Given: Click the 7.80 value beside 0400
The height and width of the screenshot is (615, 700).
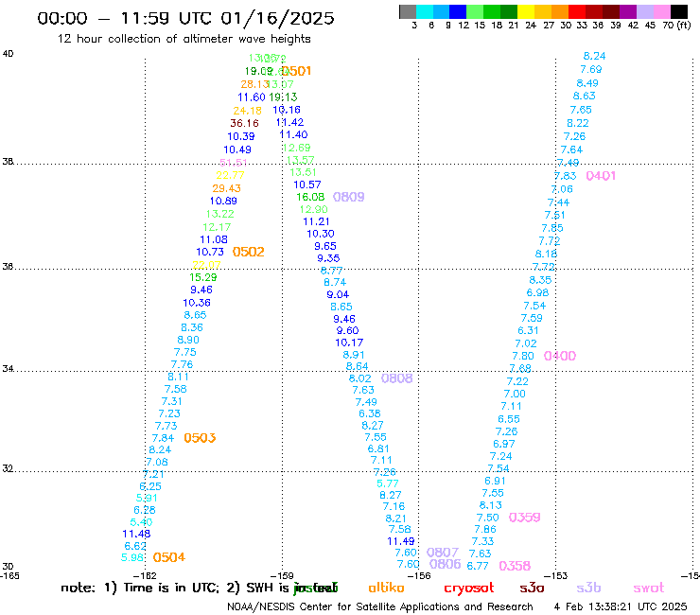Looking at the screenshot, I should 523,356.
